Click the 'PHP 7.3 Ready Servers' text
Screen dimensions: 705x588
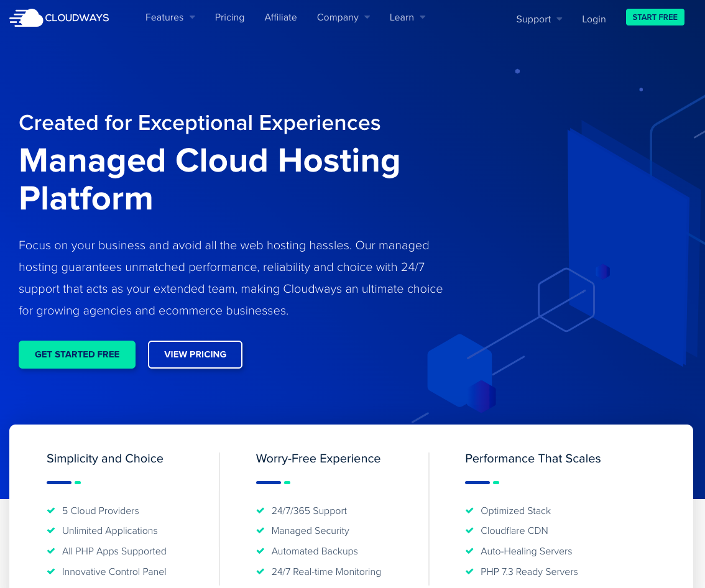(x=529, y=572)
